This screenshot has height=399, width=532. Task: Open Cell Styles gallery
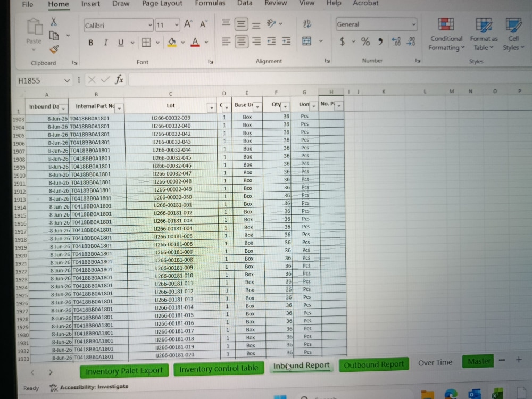(x=513, y=34)
